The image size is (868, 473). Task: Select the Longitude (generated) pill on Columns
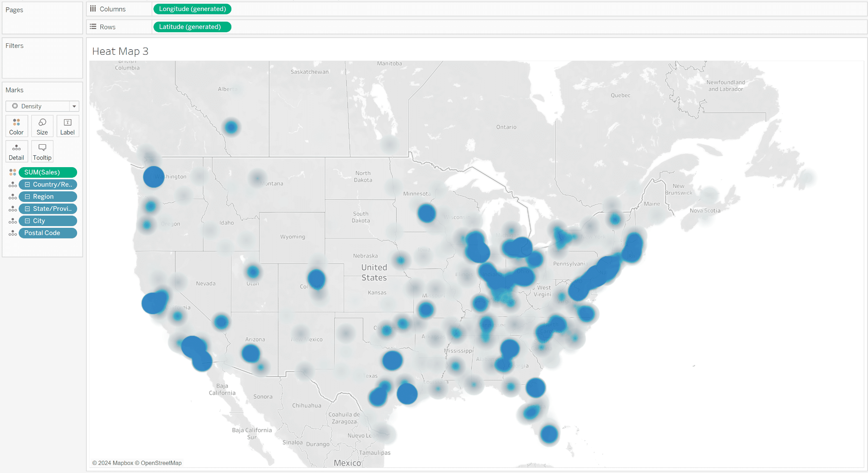pos(192,8)
